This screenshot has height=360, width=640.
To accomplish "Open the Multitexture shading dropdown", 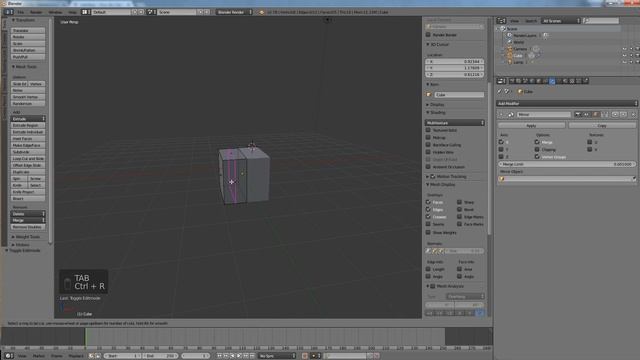I will pyautogui.click(x=454, y=123).
